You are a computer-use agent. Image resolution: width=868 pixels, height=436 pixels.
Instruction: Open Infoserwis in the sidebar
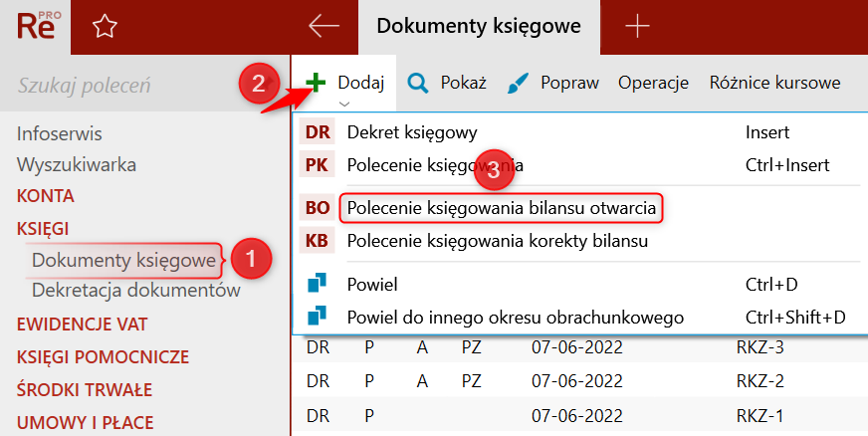(60, 134)
